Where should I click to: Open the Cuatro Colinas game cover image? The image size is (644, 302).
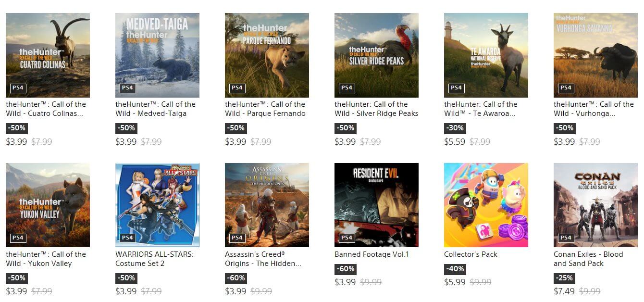(x=48, y=55)
